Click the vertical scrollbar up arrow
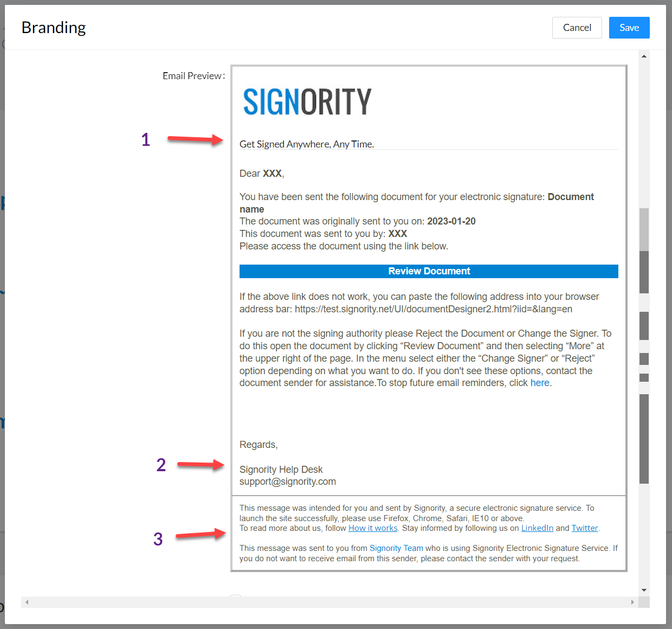Screen dimensions: 672x629 click(644, 56)
